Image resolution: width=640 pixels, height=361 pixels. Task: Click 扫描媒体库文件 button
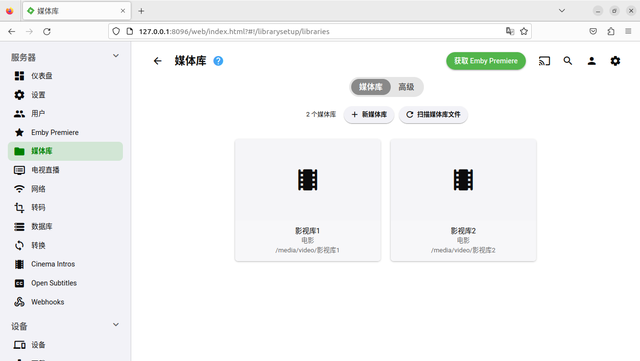(433, 115)
